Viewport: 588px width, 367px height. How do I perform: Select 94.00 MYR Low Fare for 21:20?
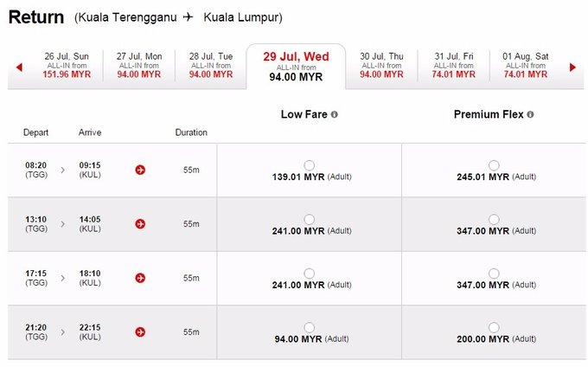[x=310, y=327]
